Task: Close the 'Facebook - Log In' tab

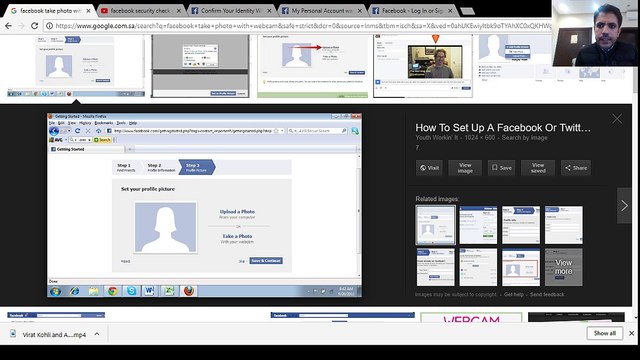Action: point(451,11)
